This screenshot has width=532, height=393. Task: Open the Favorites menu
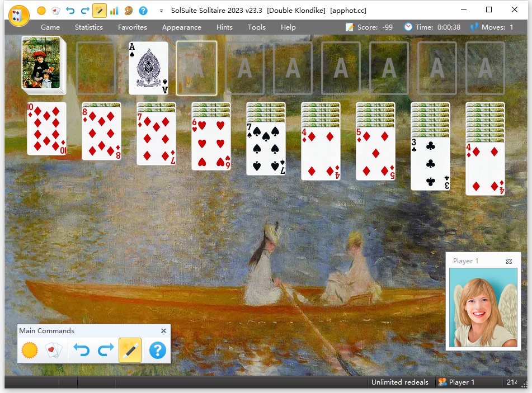[x=133, y=27]
